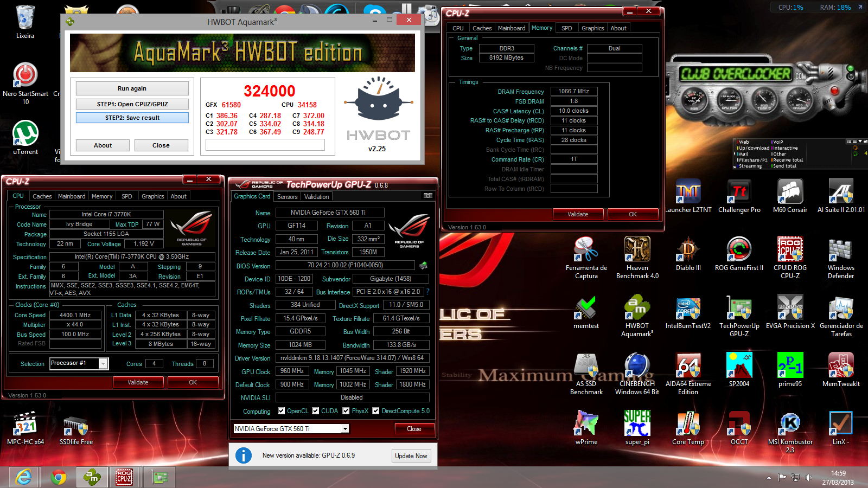Click STEP2: Save result button

coord(132,118)
